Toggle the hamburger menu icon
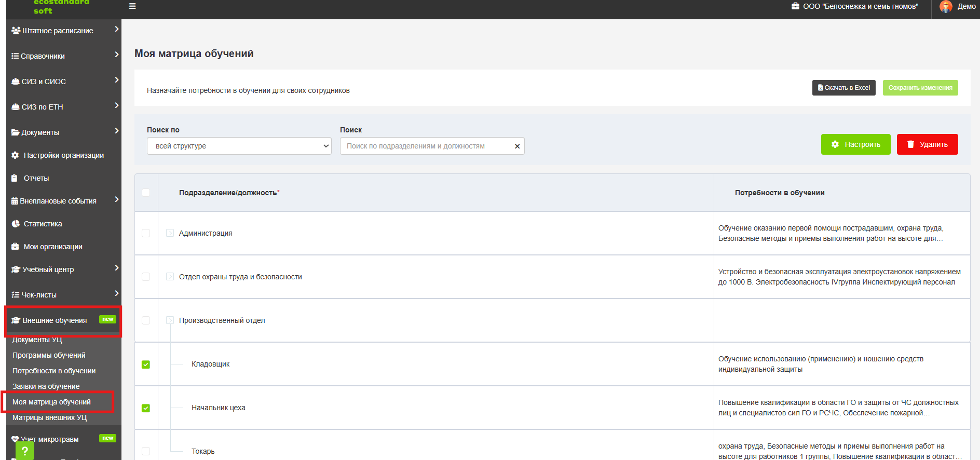The image size is (980, 460). pos(132,6)
